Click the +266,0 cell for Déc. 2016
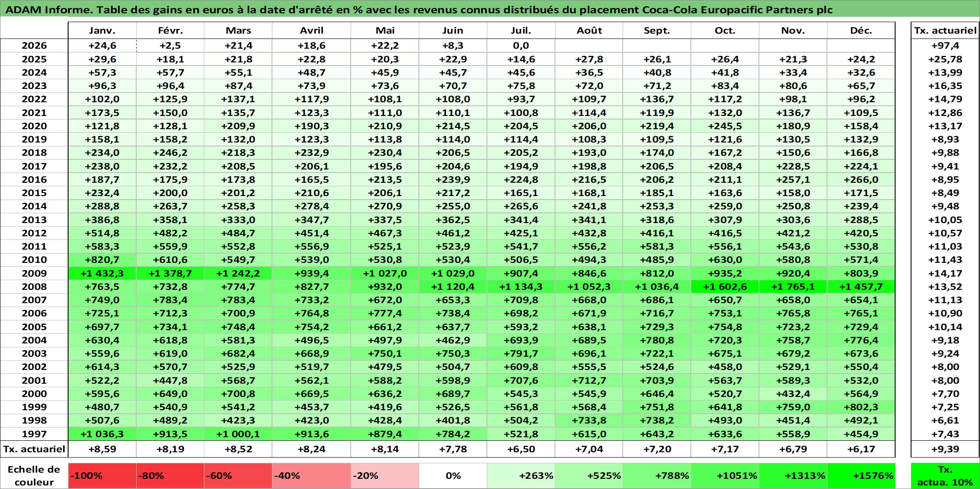The width and height of the screenshot is (980, 489). [x=861, y=180]
